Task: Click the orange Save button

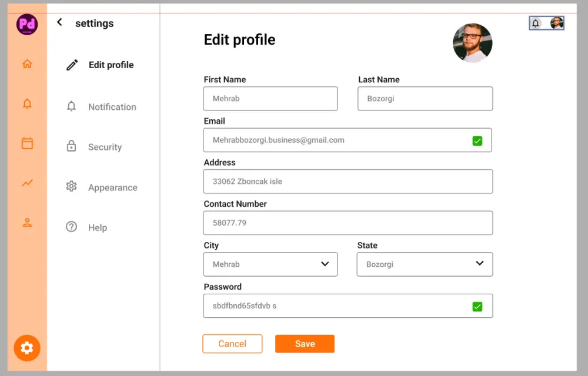Action: (305, 344)
